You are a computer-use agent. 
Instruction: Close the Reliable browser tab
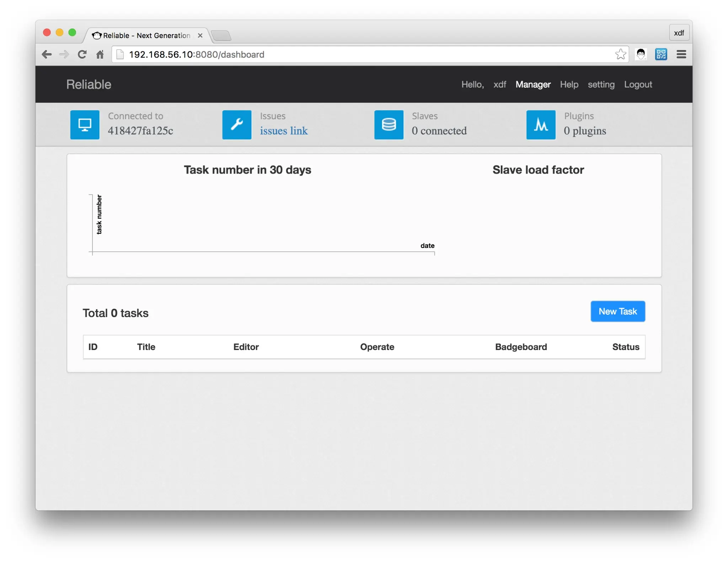click(200, 36)
